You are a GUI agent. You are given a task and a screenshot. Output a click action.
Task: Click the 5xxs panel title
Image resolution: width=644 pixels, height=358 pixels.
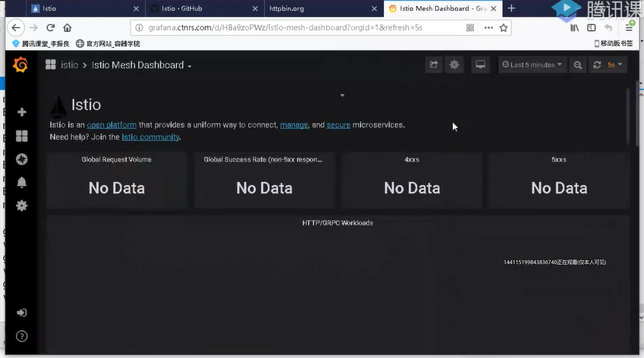click(559, 160)
